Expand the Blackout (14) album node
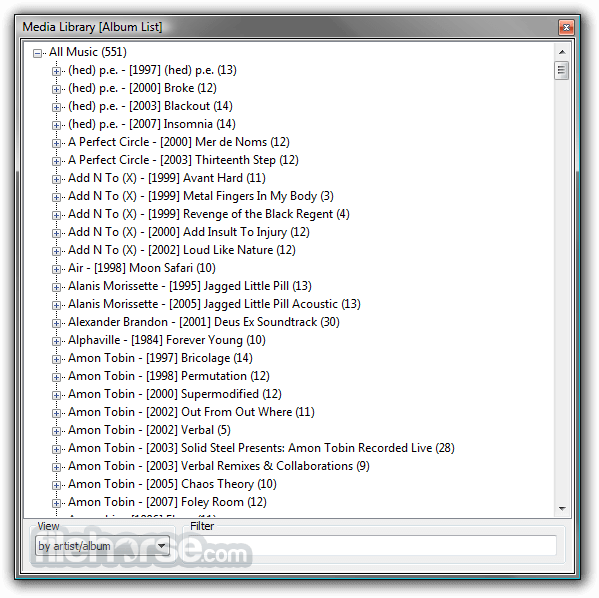 (56, 107)
